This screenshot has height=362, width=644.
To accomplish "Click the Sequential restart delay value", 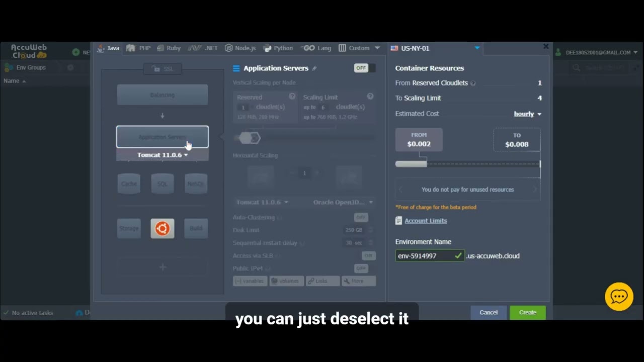I will coord(354,243).
